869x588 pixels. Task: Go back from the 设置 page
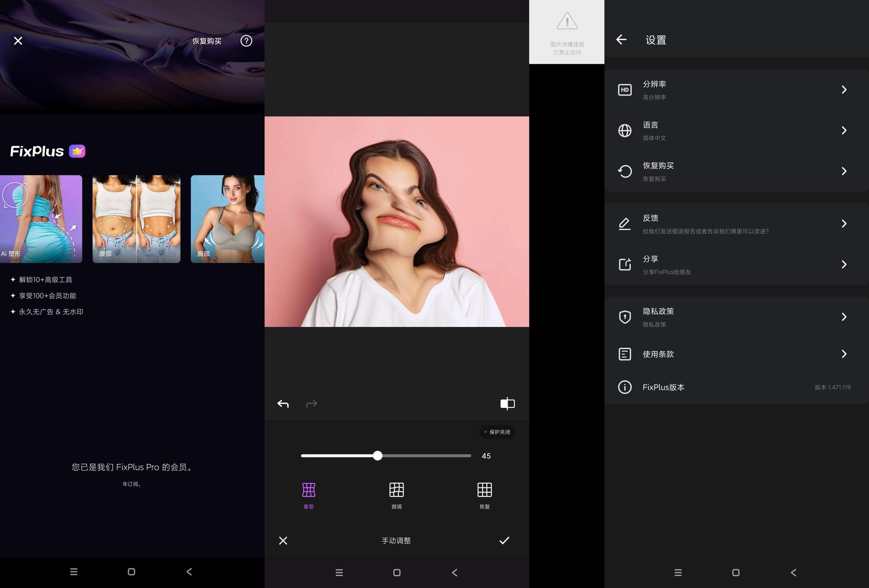pyautogui.click(x=621, y=40)
